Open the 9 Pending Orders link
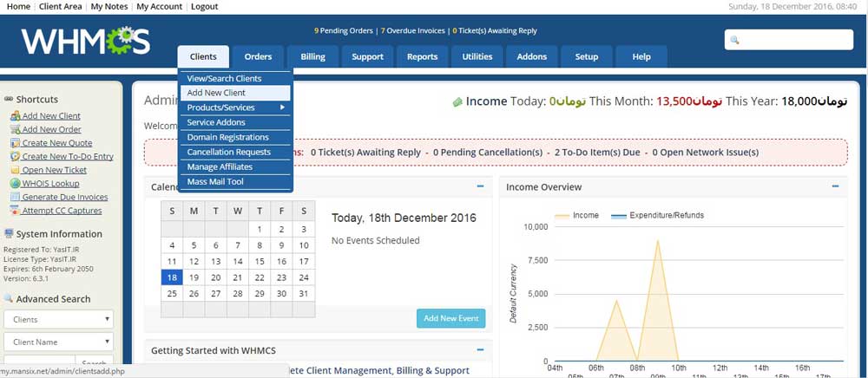Viewport: 868px width, 378px height. (x=343, y=31)
